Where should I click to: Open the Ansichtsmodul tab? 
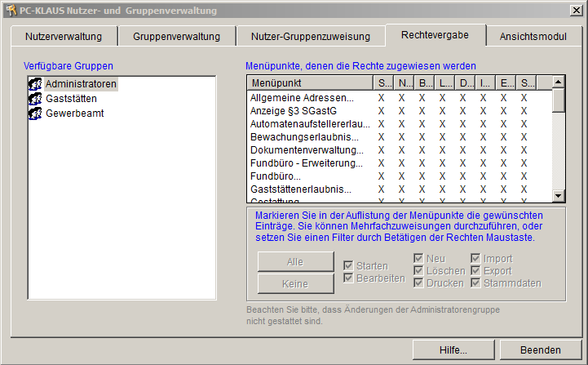point(533,37)
